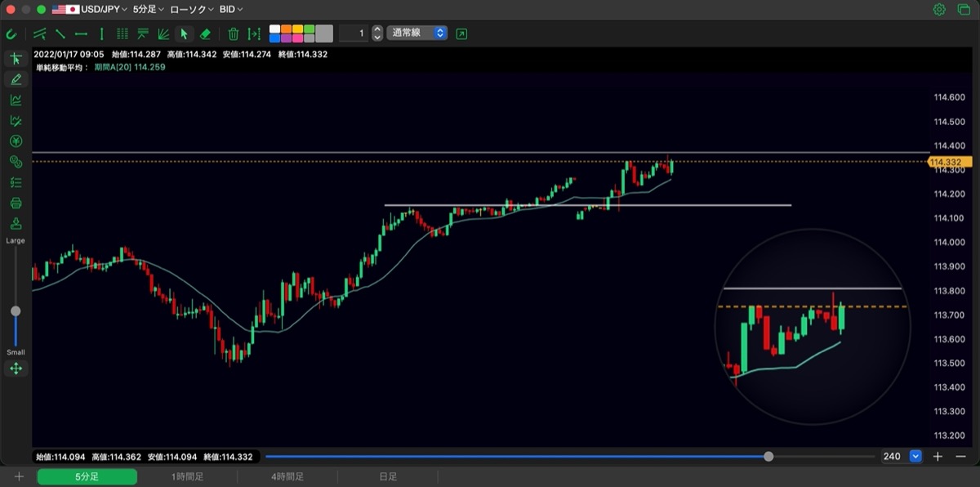
Task: Click the plus zoom-in button at bottom right
Action: coord(938,456)
